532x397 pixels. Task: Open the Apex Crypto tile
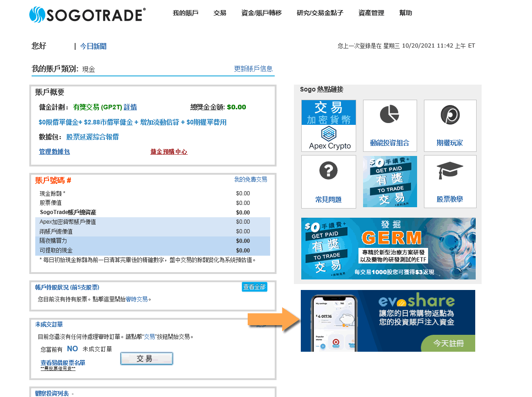click(x=328, y=125)
